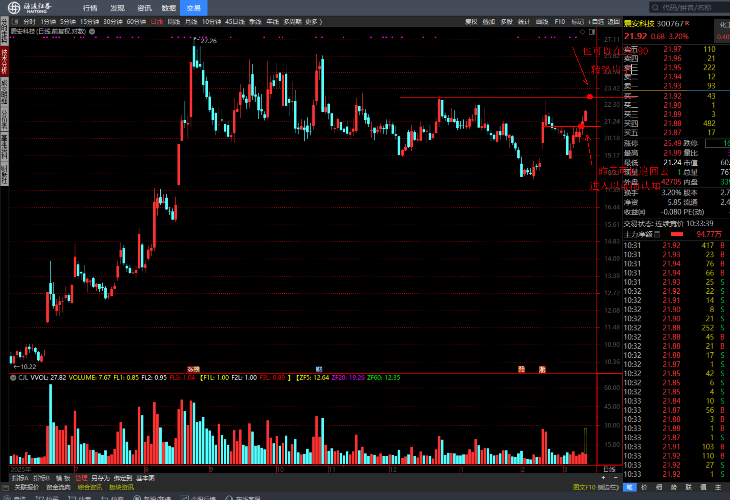Open the 行情 menu
This screenshot has height=500, width=730.
[x=90, y=8]
